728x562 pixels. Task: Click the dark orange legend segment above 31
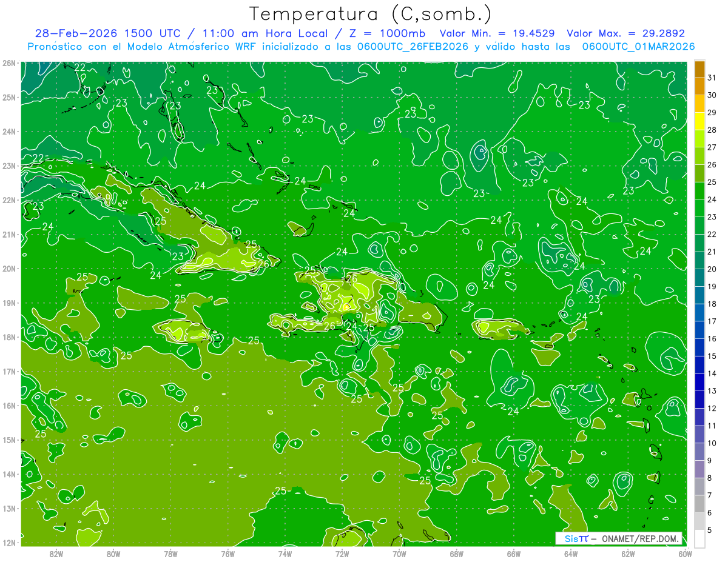coord(699,69)
